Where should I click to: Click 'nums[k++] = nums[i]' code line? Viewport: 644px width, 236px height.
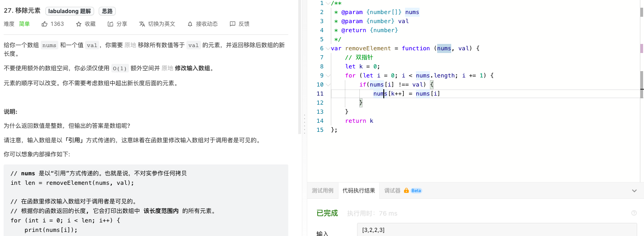(x=407, y=93)
